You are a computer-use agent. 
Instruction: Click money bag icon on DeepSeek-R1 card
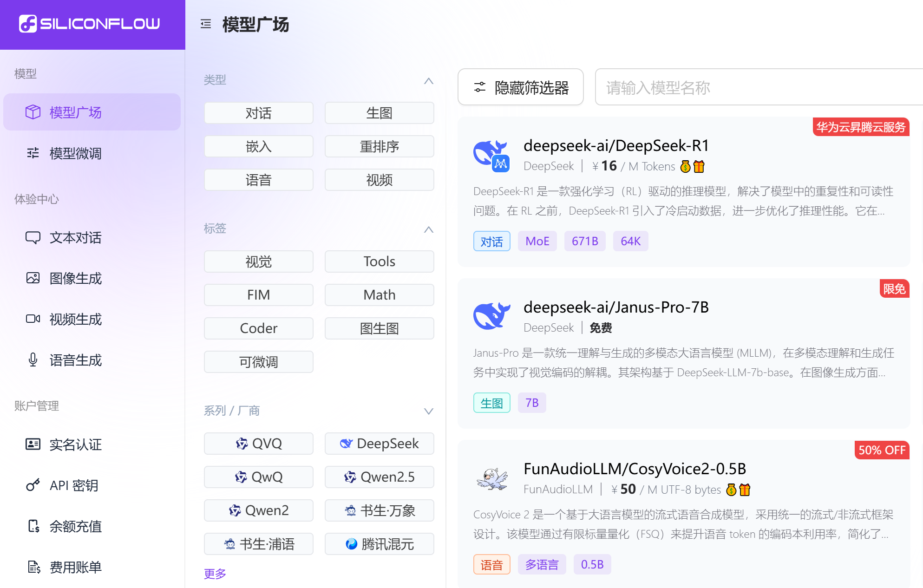(686, 166)
